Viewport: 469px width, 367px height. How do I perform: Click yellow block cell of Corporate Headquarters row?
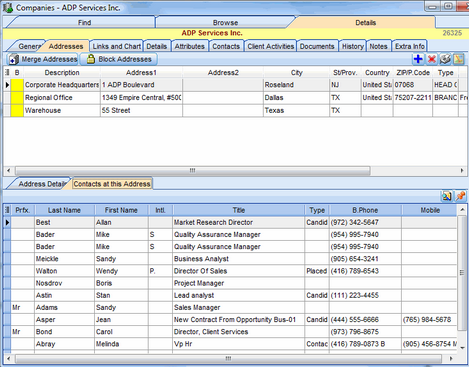point(17,85)
